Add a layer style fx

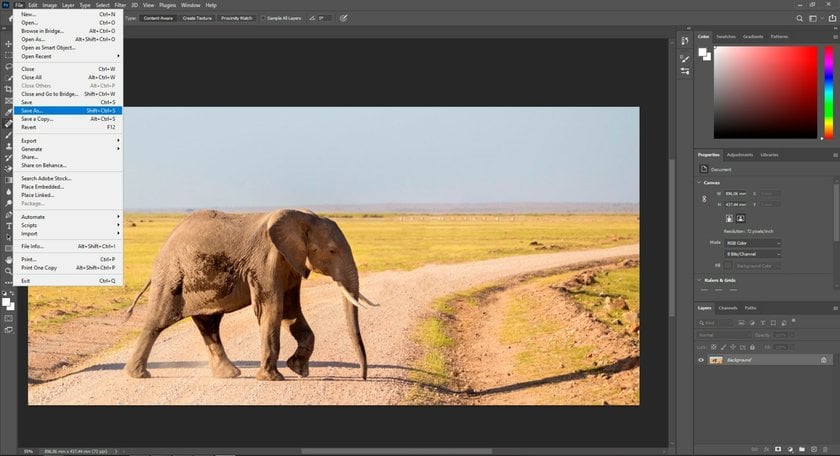click(767, 449)
